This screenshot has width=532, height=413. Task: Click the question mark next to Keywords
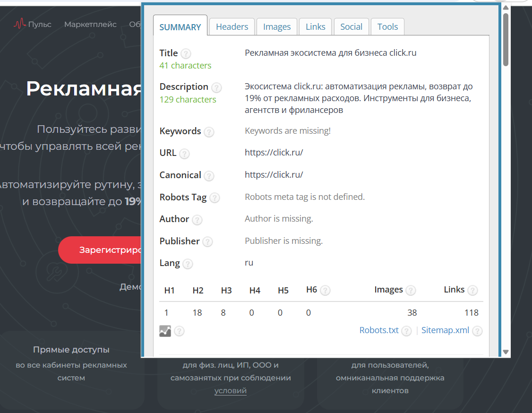[209, 132]
